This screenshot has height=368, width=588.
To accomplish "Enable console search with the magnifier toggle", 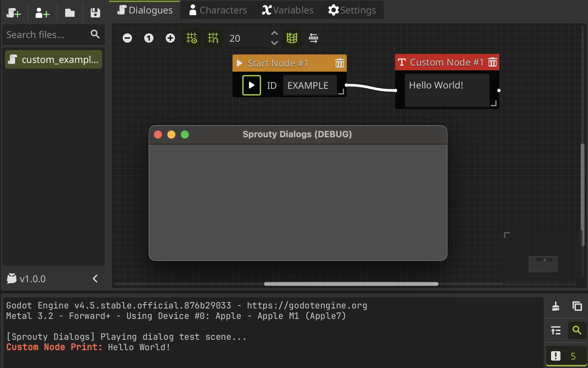I will click(577, 330).
